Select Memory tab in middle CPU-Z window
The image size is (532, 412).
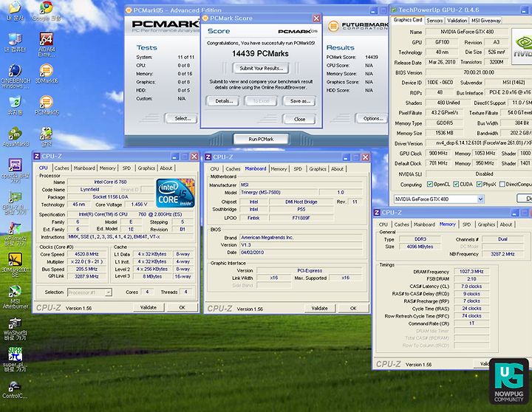[279, 169]
